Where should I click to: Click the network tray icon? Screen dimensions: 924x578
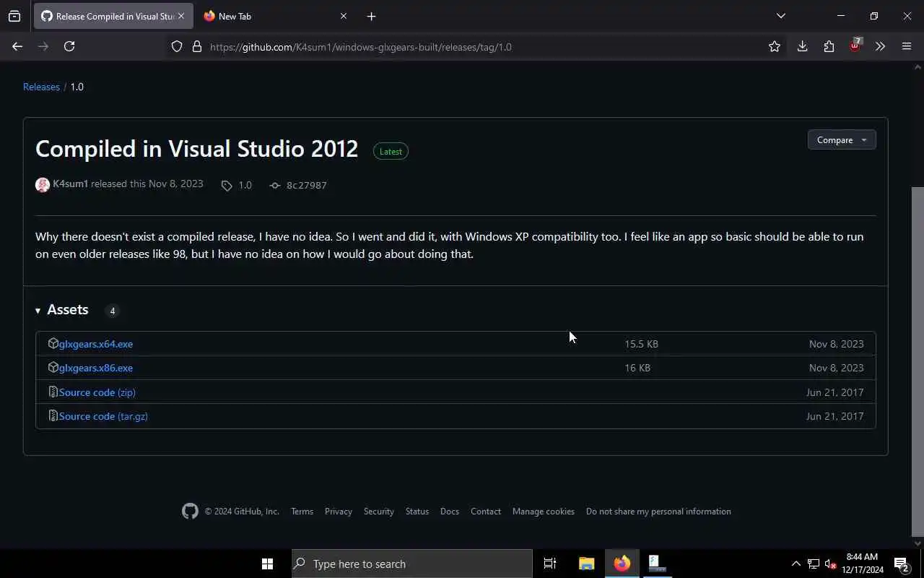(x=813, y=564)
